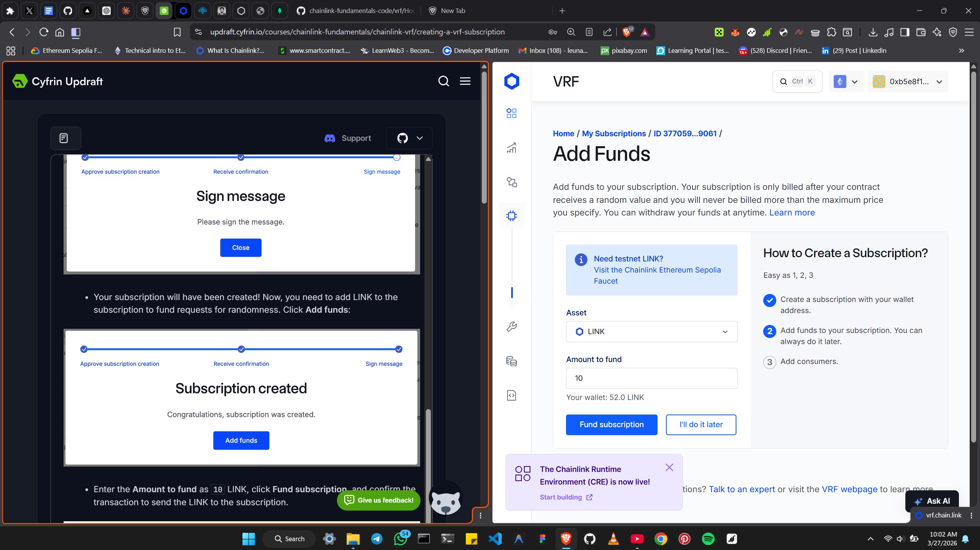Toggle Brave Shields lion icon in address bar
This screenshot has width=980, height=550.
tap(627, 32)
